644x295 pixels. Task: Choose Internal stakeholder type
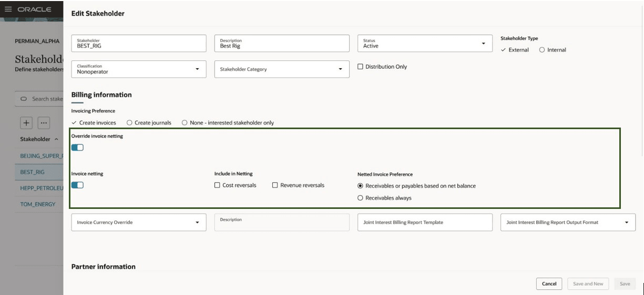(542, 50)
